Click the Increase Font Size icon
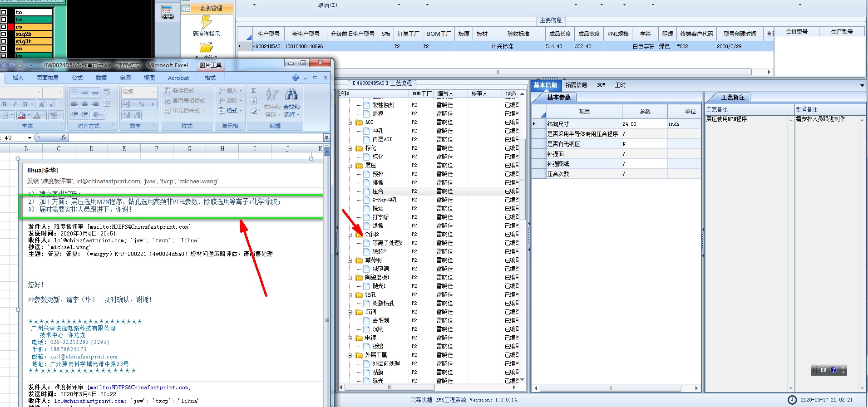This screenshot has height=407, width=868. click(x=42, y=104)
